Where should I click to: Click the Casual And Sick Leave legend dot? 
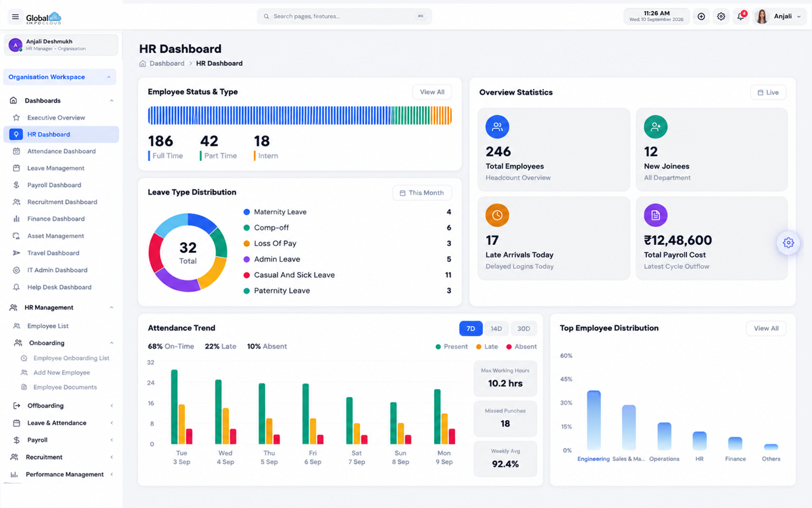(247, 275)
